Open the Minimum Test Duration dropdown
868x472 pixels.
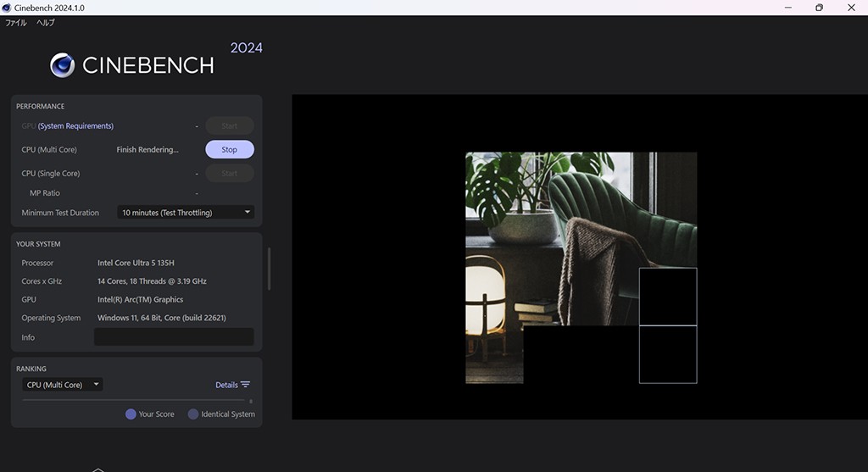[x=186, y=213]
